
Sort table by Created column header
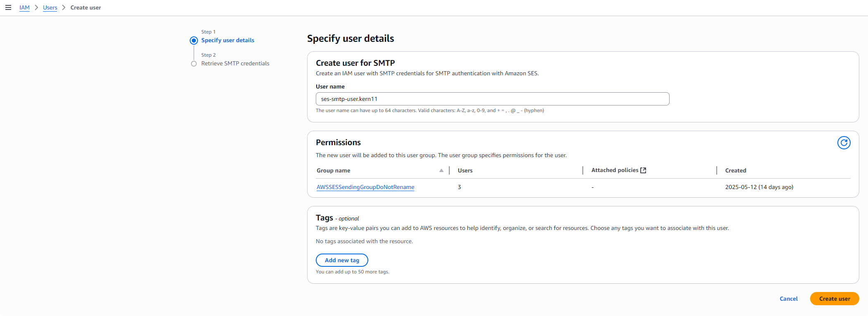[x=735, y=170]
